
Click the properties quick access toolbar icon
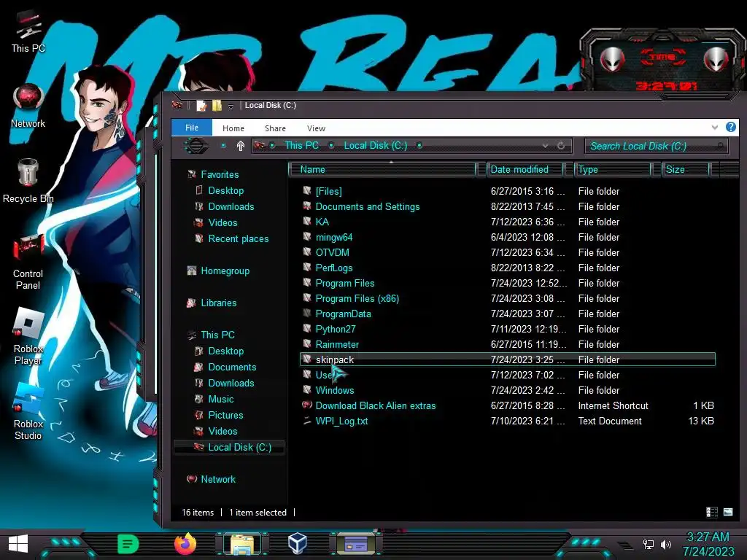pos(201,105)
